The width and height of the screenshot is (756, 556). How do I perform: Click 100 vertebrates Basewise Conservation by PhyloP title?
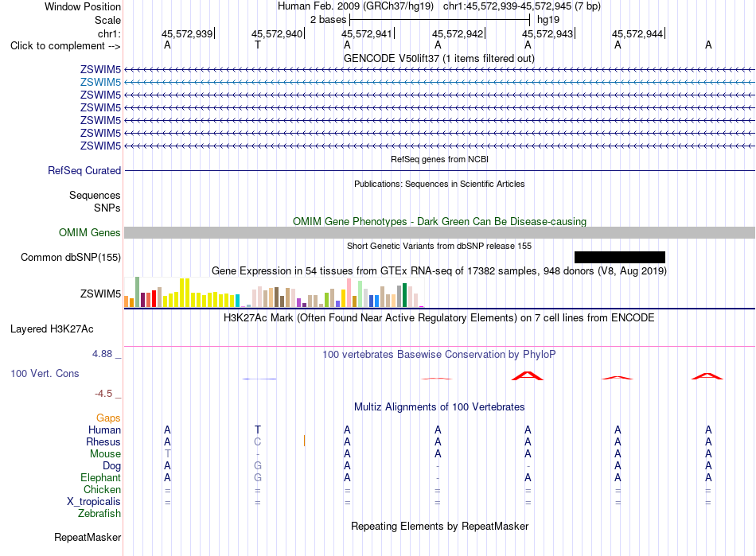(x=439, y=355)
